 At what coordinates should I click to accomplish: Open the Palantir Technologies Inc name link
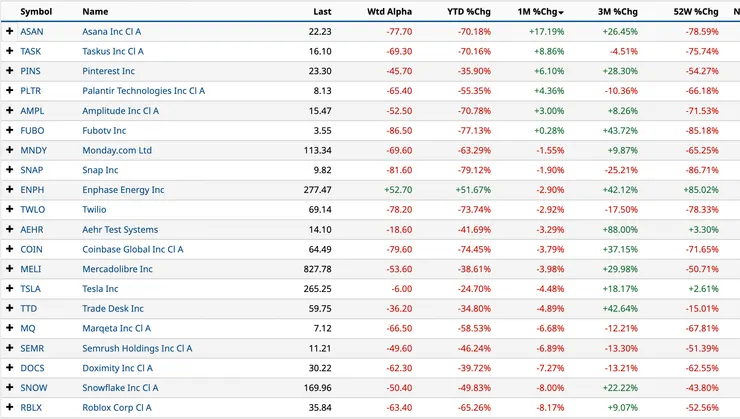[x=143, y=91]
